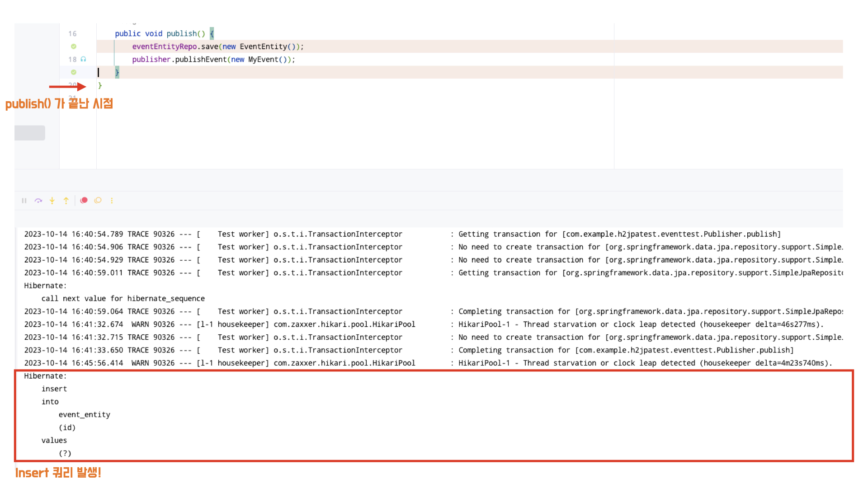
Task: Click the Step Over debugger icon
Action: [x=38, y=201]
